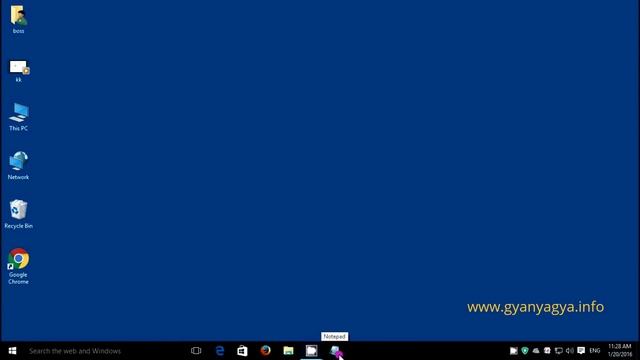640x360 pixels.
Task: Launch Microsoft Edge from the taskbar
Action: coord(220,351)
